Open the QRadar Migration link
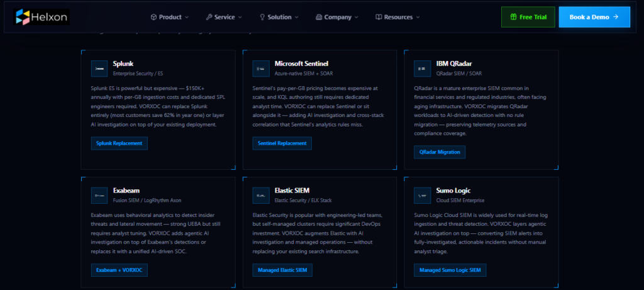Image resolution: width=644 pixels, height=290 pixels. tap(440, 152)
